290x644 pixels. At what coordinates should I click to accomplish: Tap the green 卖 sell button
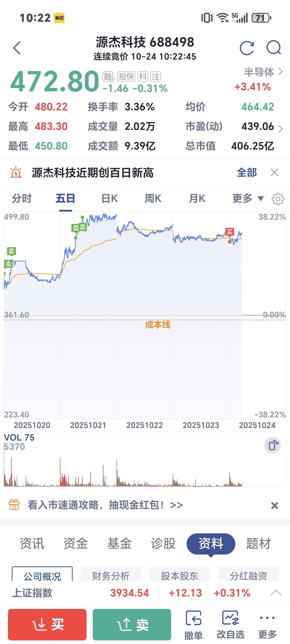coord(132,624)
